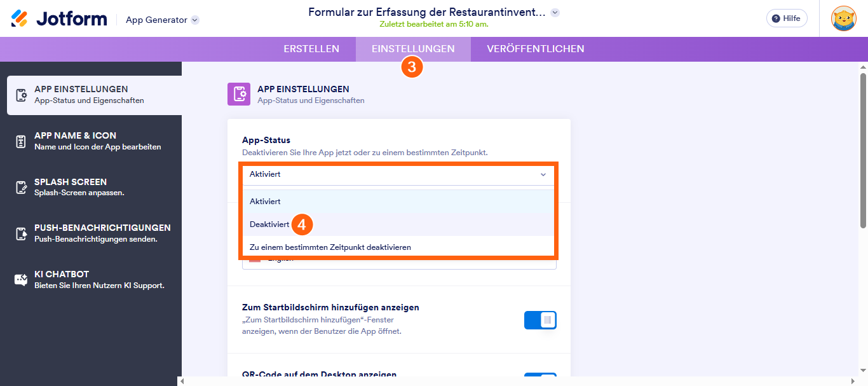
Task: Switch to the EINSTELLUNGEN tab
Action: coord(413,49)
